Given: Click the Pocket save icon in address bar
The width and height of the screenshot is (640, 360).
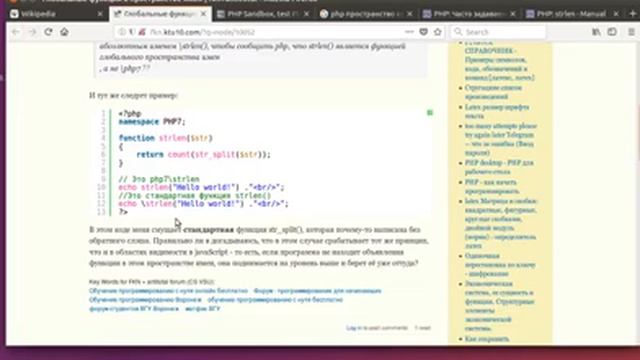Looking at the screenshot, I should click(x=424, y=32).
